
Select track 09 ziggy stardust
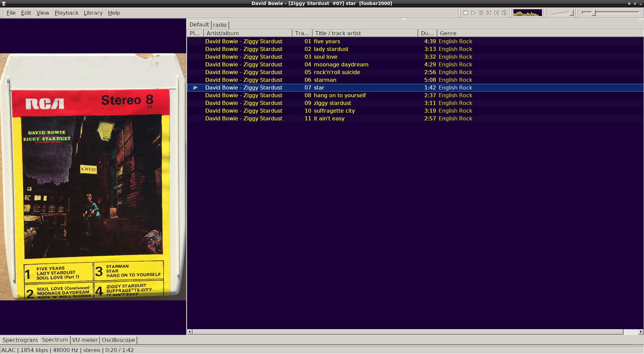pos(415,103)
